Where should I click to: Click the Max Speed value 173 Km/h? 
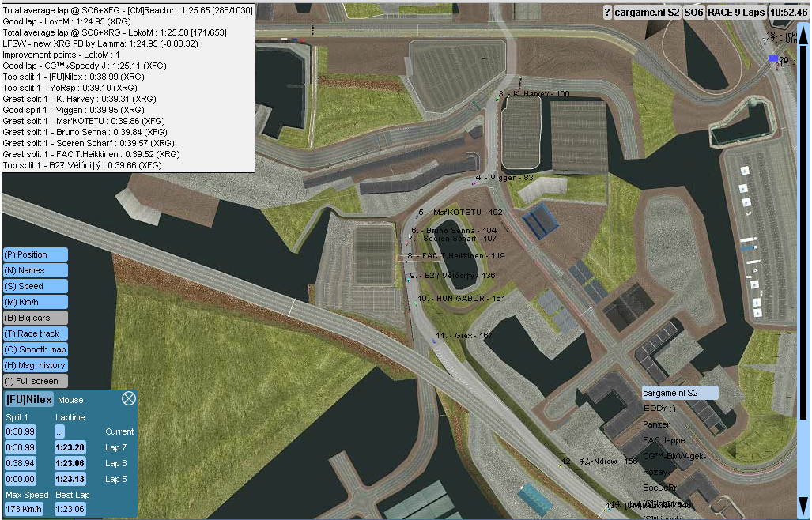pos(24,509)
